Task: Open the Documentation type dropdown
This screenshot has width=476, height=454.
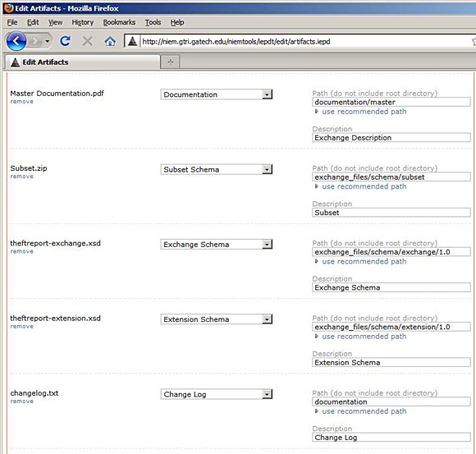Action: (217, 94)
